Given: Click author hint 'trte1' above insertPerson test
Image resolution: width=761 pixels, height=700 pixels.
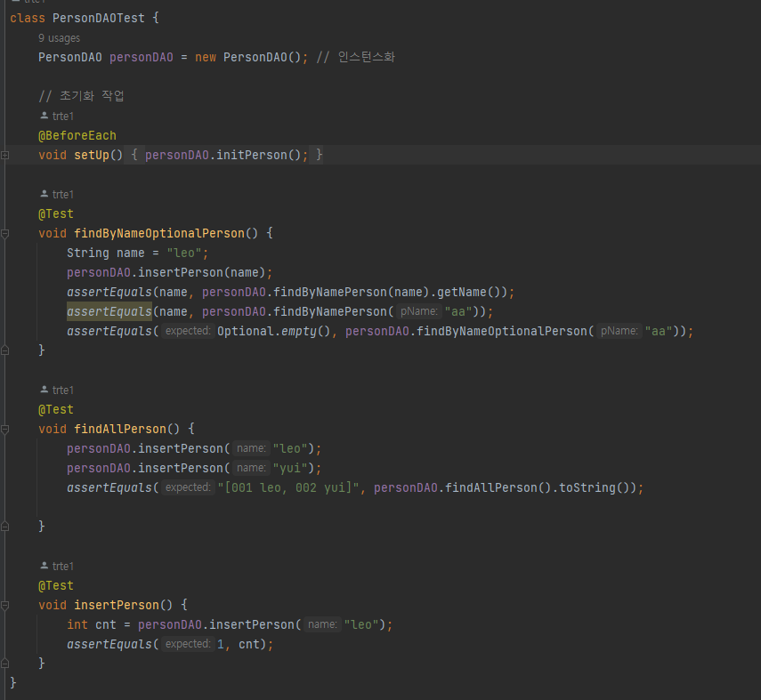Looking at the screenshot, I should coord(57,566).
